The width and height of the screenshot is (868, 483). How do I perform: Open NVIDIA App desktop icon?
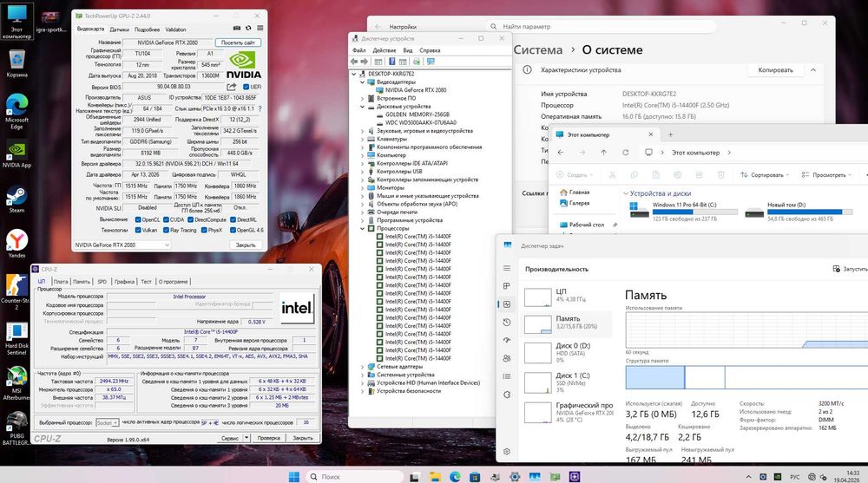(x=16, y=154)
